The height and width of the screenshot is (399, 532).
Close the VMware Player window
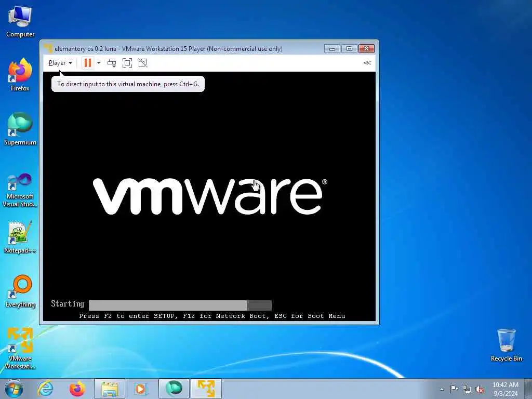(366, 48)
